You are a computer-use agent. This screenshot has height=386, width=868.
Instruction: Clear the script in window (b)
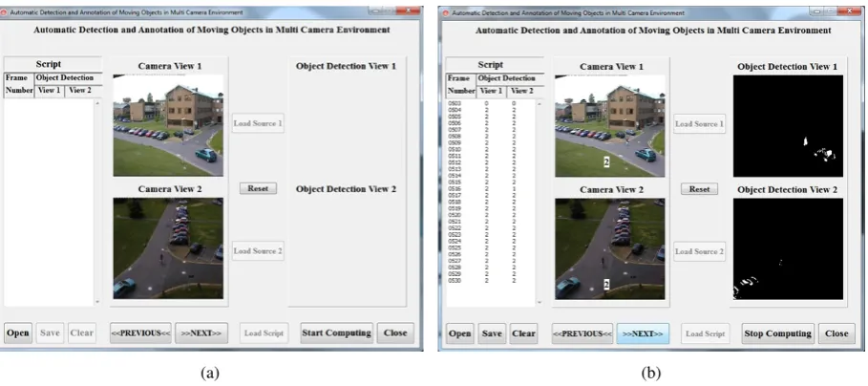[x=523, y=333]
